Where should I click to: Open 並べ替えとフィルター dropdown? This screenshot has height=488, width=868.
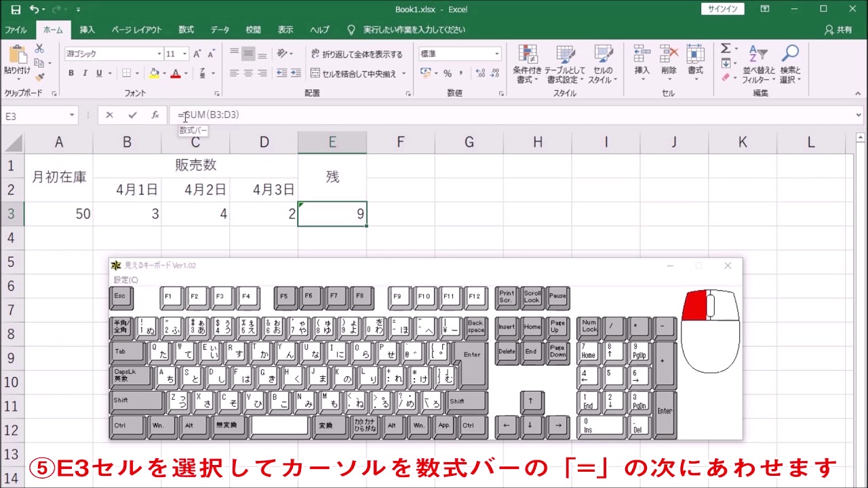(758, 64)
